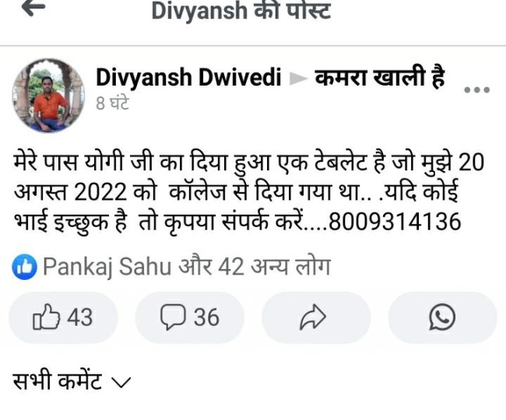Click the 36 comments count
506x420 pixels.
coord(206,317)
